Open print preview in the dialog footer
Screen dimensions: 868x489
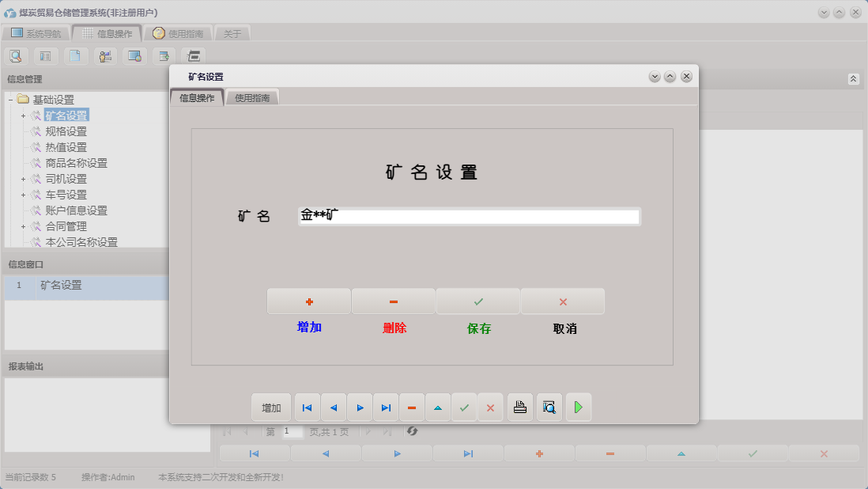pyautogui.click(x=549, y=407)
